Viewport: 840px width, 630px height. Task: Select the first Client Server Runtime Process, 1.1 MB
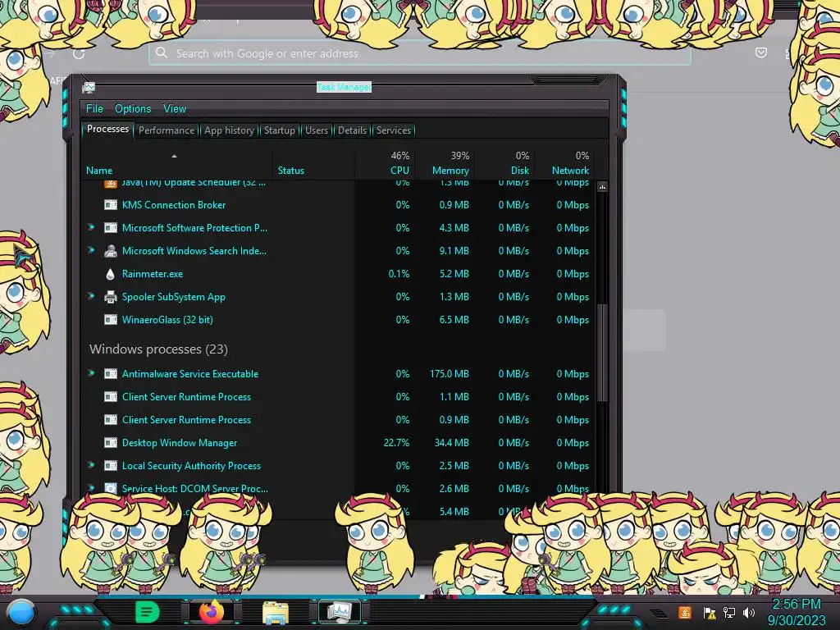click(339, 397)
